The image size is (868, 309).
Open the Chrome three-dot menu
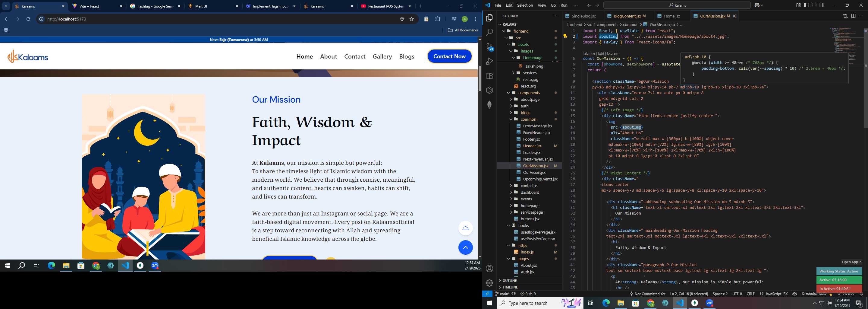coord(476,19)
